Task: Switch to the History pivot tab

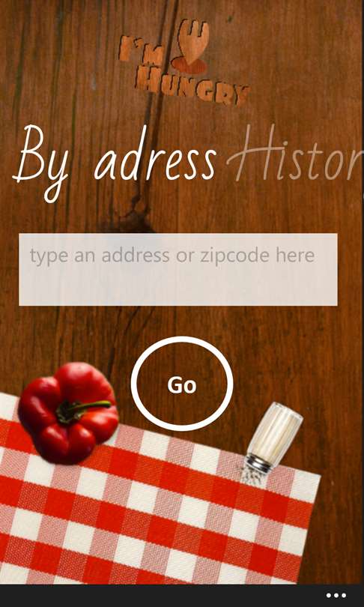Action: 295,154
